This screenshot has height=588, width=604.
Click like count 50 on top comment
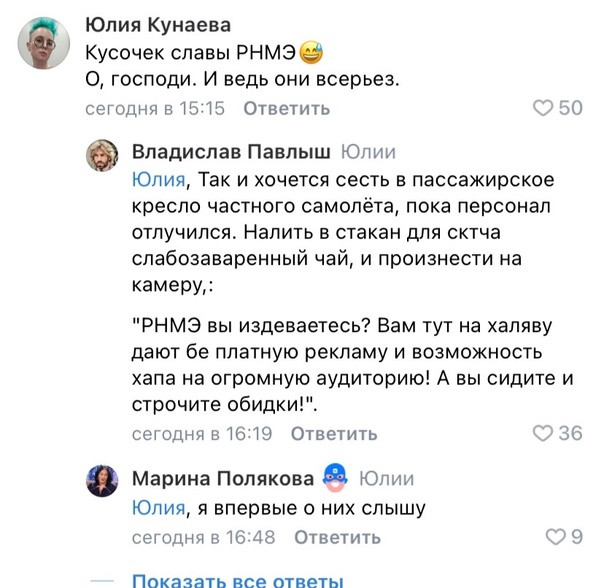tap(570, 108)
